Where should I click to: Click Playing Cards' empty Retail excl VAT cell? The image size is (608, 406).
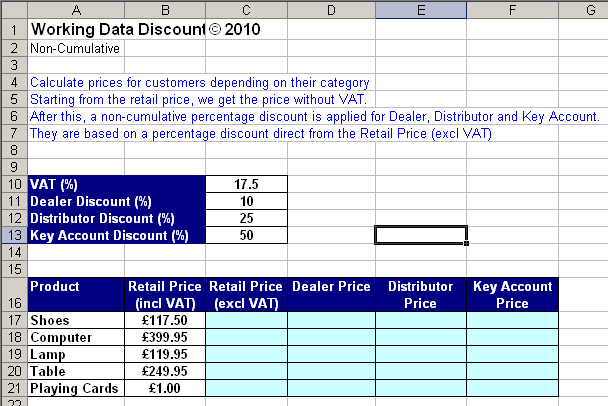pyautogui.click(x=247, y=388)
